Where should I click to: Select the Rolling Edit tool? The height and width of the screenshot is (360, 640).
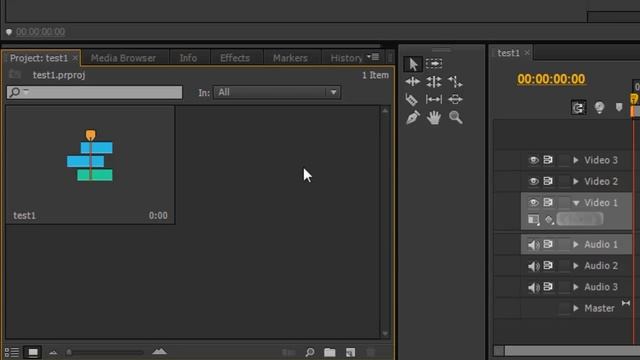click(x=434, y=82)
